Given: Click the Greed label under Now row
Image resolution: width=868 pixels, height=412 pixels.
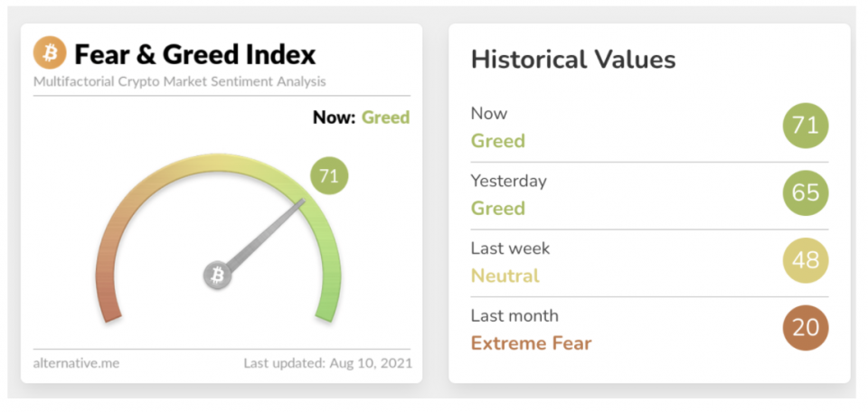Looking at the screenshot, I should point(497,141).
